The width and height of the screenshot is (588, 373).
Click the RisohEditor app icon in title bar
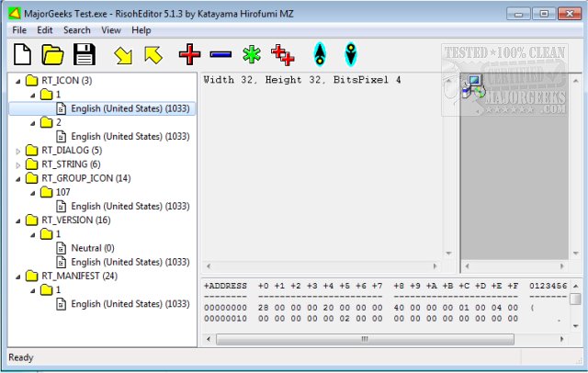click(15, 14)
